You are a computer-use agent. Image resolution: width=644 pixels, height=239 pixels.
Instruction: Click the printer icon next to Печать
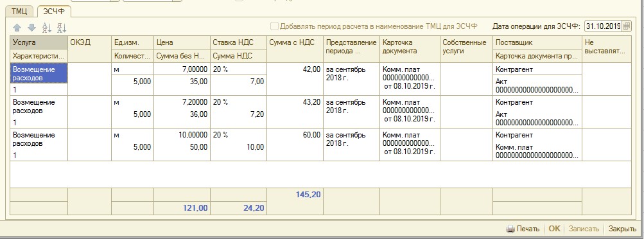point(510,229)
